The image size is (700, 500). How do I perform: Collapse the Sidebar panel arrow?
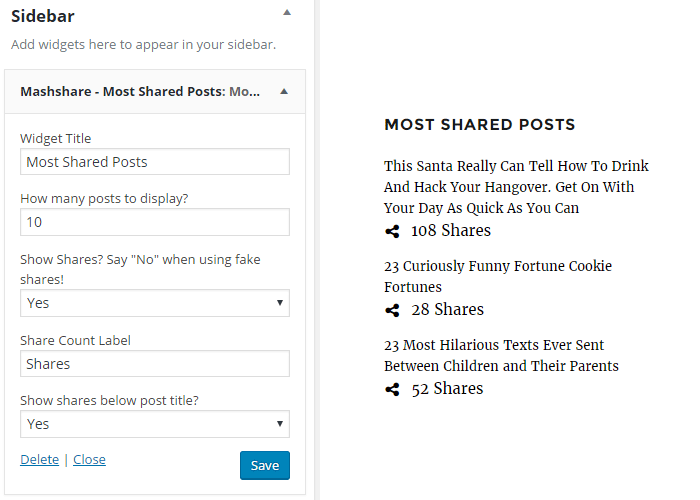(x=287, y=13)
